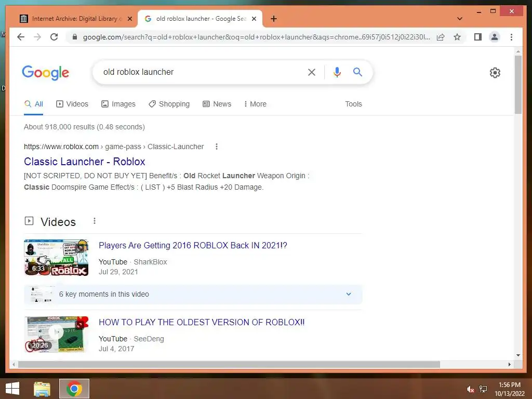This screenshot has width=532, height=399.
Task: Click the SeeDeng video thumbnail
Action: (56, 335)
